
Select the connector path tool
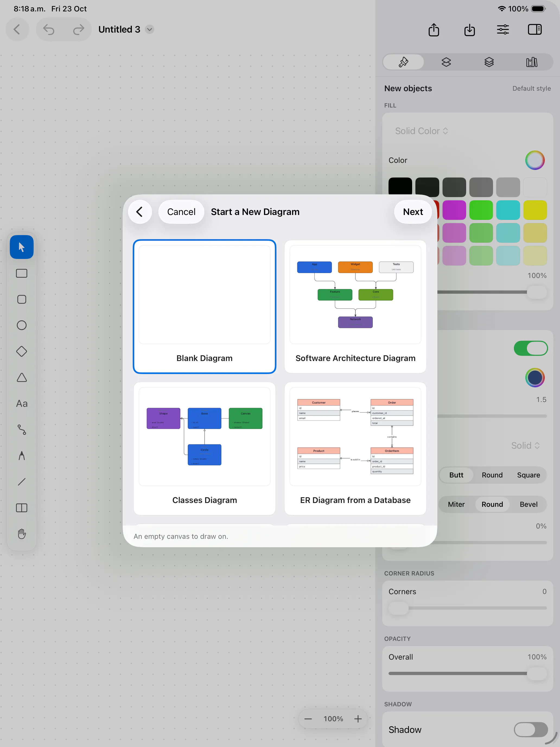pos(22,430)
